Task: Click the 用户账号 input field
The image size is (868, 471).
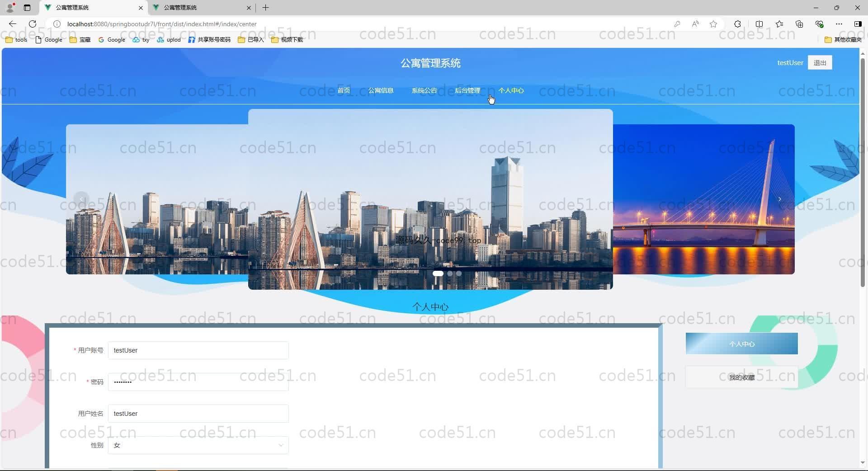Action: [198, 350]
